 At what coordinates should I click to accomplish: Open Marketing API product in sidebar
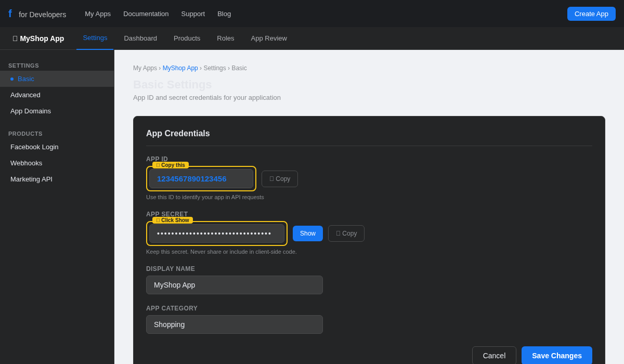click(57, 179)
